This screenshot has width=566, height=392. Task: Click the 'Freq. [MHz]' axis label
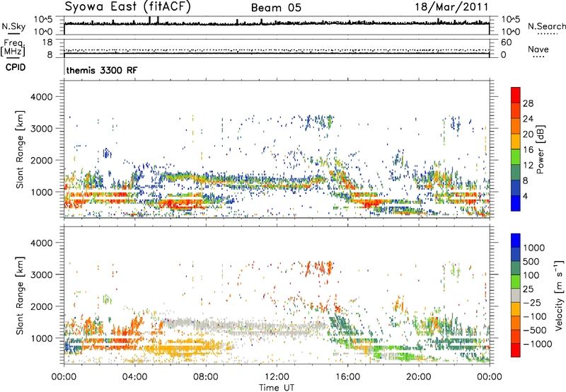[x=13, y=48]
